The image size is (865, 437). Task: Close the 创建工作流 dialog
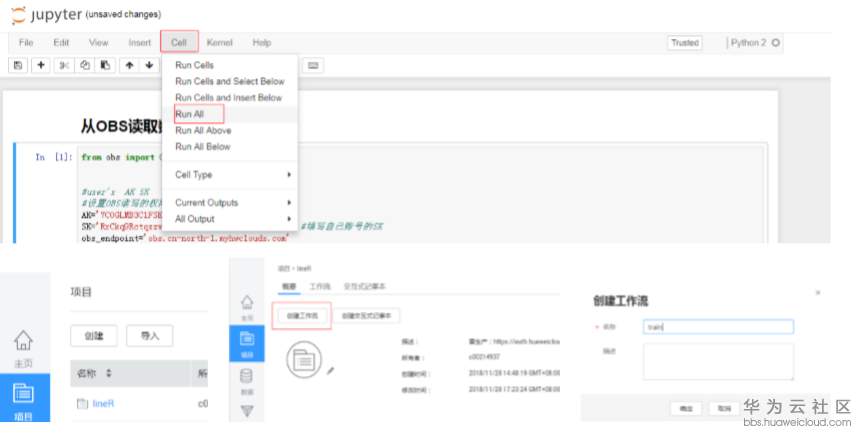[x=818, y=292]
